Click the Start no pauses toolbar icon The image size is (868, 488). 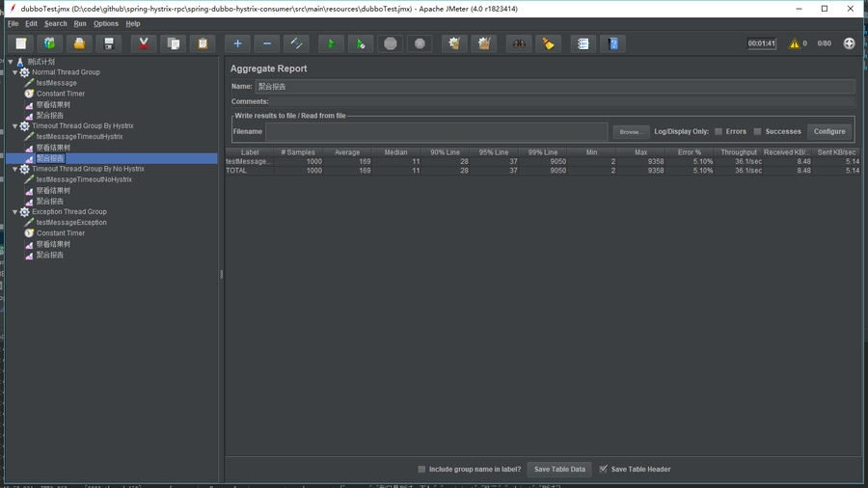[x=360, y=43]
